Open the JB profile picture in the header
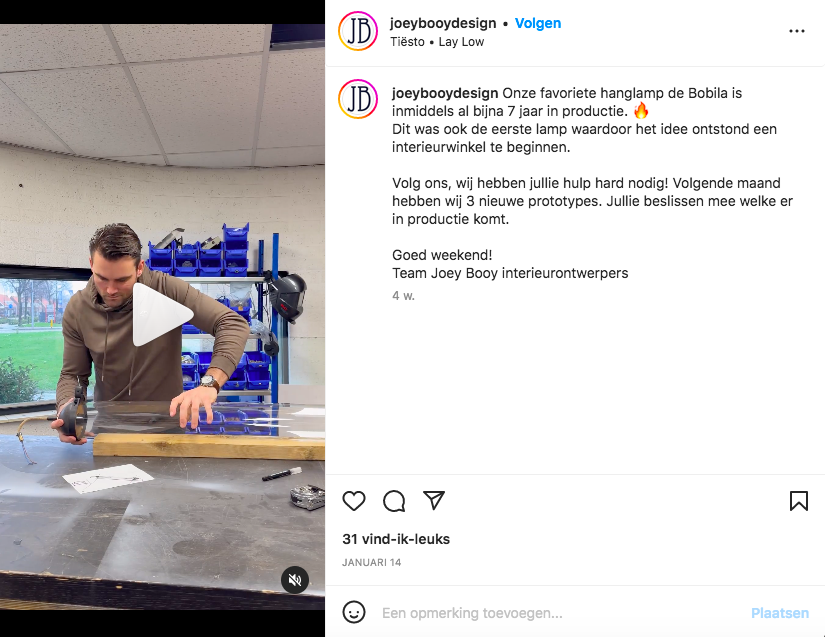This screenshot has height=637, width=825. pos(358,32)
